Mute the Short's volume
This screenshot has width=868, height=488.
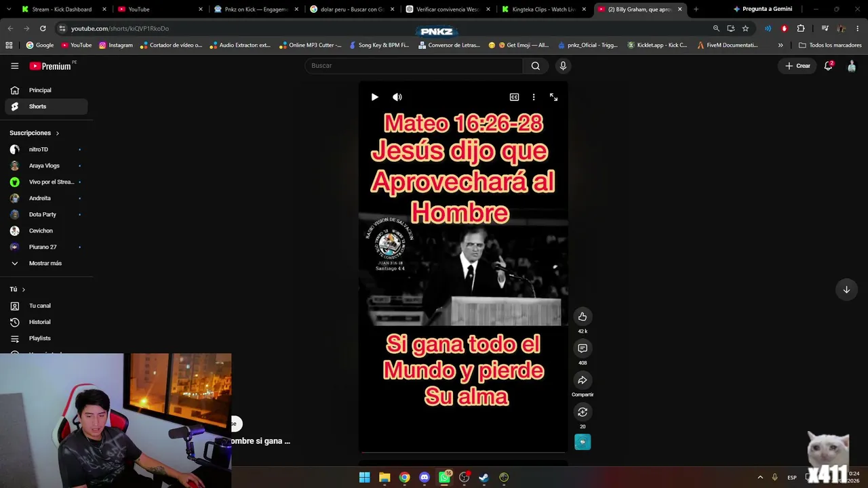(397, 97)
